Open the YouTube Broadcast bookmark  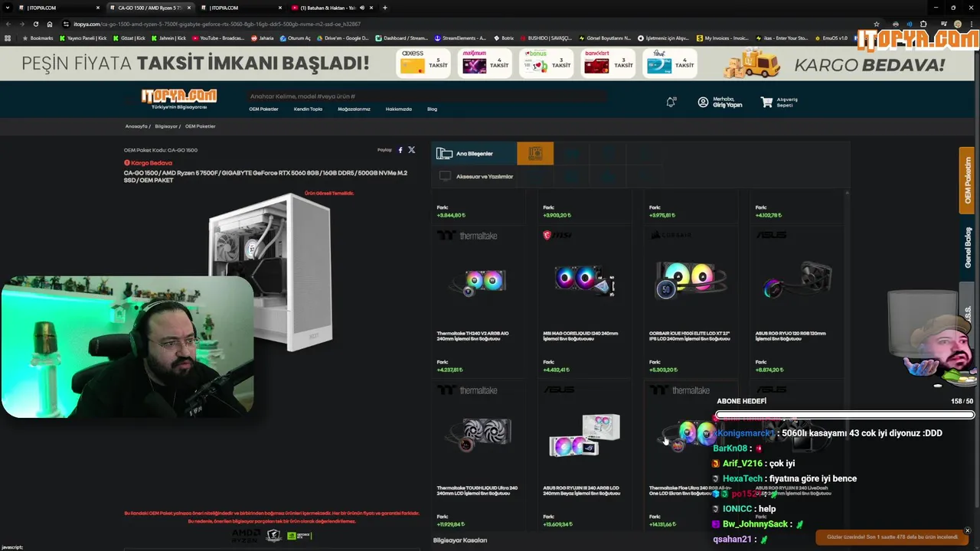pos(217,37)
